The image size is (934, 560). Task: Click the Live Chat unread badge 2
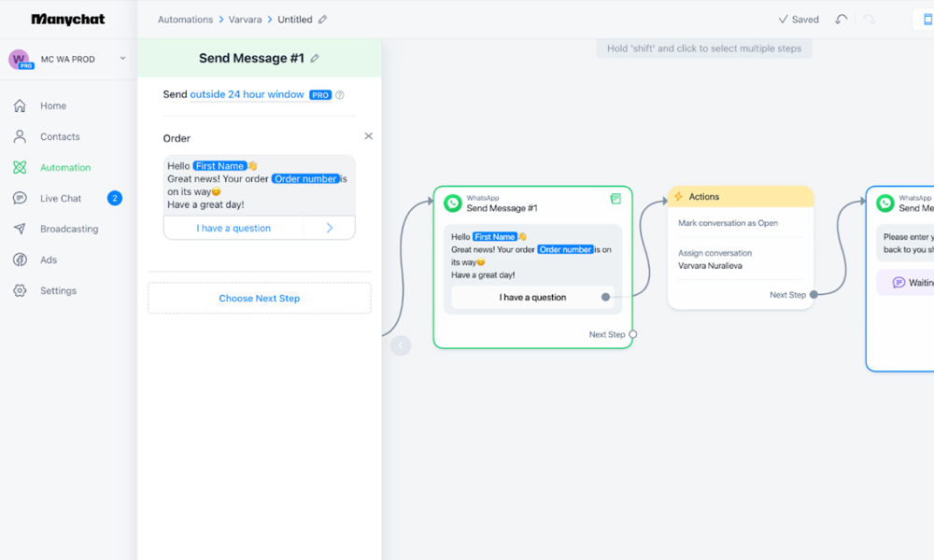pos(114,198)
